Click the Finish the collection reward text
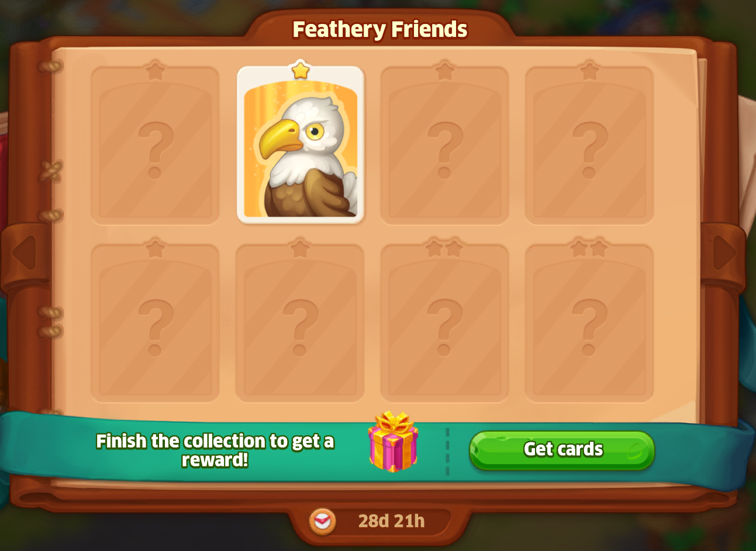This screenshot has width=756, height=551. click(x=215, y=450)
